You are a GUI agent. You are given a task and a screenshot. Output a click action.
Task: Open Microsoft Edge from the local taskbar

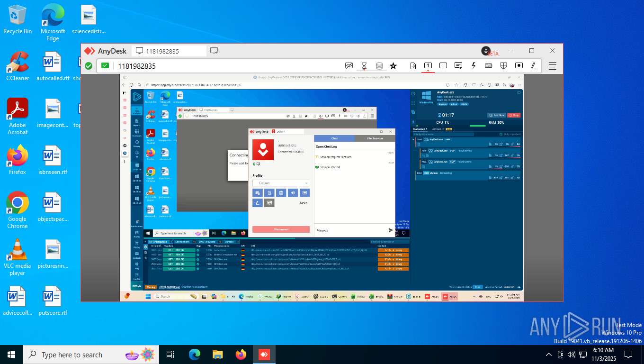coord(195,355)
